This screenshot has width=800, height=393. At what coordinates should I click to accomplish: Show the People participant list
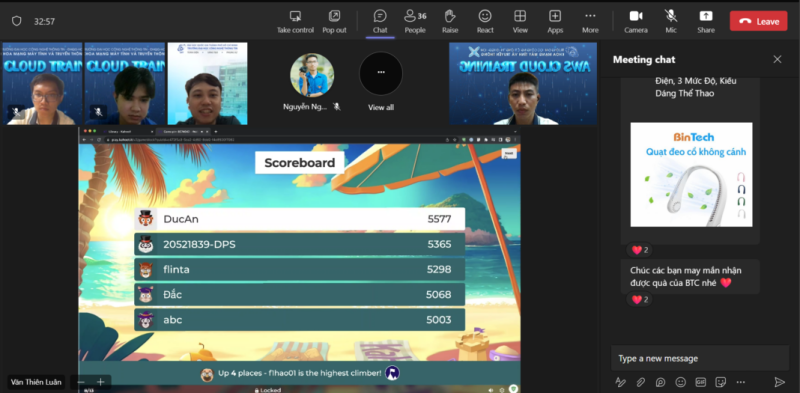click(415, 21)
